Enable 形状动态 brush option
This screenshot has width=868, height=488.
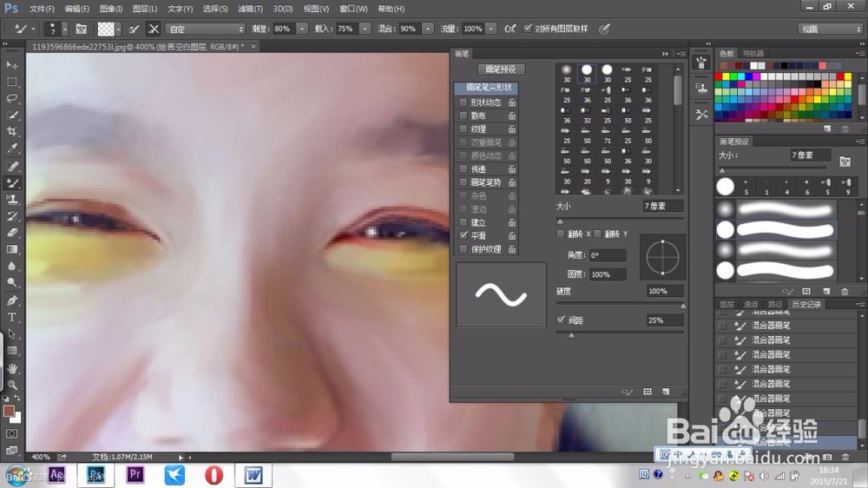point(464,102)
